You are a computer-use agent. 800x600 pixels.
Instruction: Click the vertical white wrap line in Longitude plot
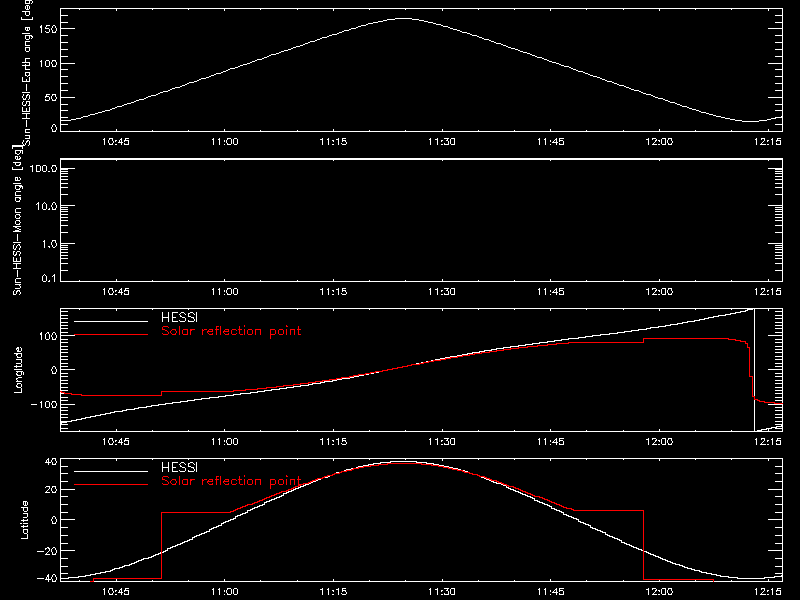(x=754, y=370)
